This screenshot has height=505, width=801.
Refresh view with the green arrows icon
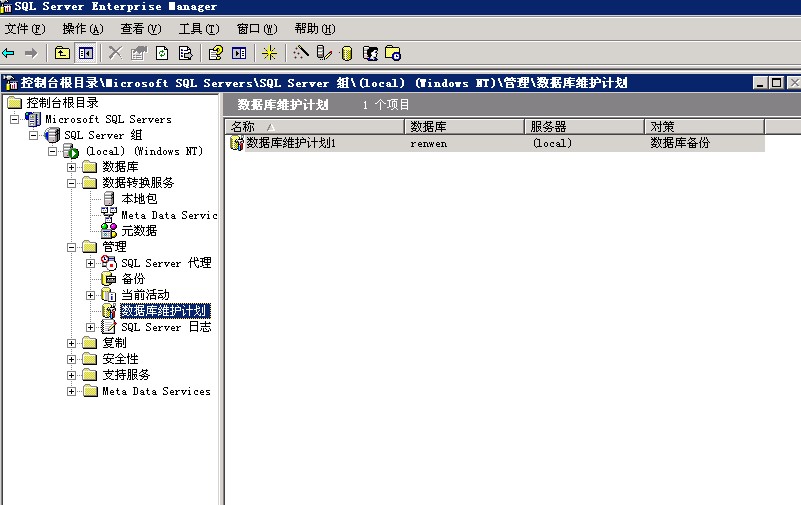pyautogui.click(x=162, y=53)
